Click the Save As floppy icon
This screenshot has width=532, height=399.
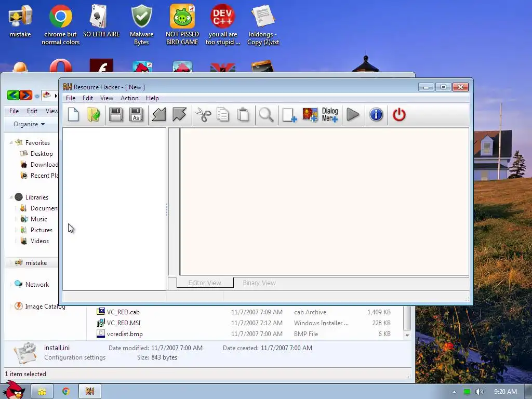[x=136, y=115]
